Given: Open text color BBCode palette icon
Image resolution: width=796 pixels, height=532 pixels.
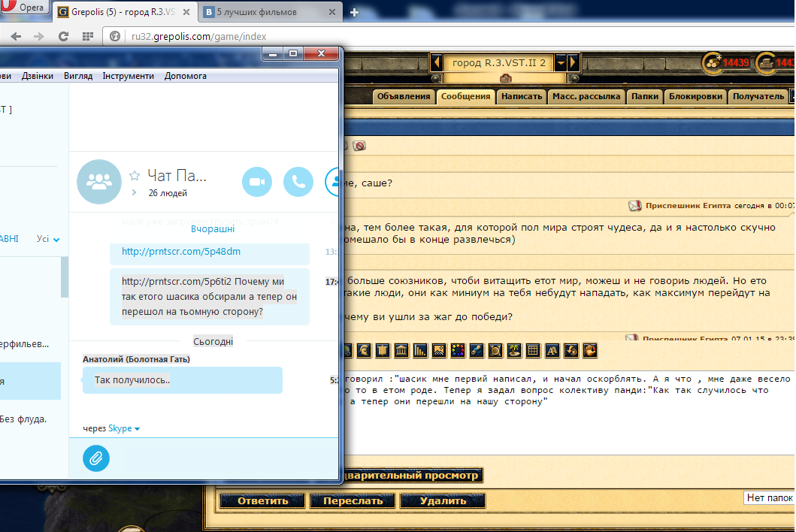Looking at the screenshot, I should click(458, 351).
